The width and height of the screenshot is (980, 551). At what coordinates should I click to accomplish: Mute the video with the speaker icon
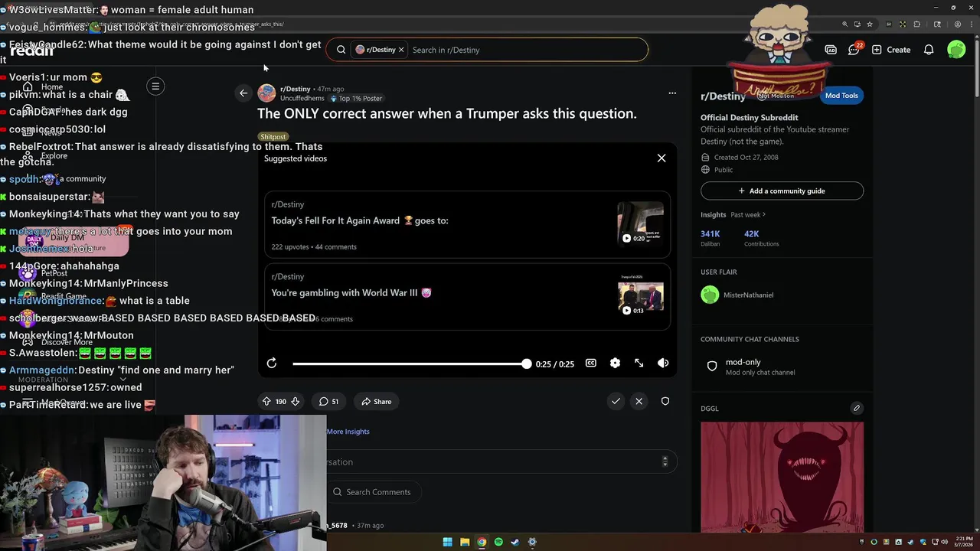(x=663, y=364)
